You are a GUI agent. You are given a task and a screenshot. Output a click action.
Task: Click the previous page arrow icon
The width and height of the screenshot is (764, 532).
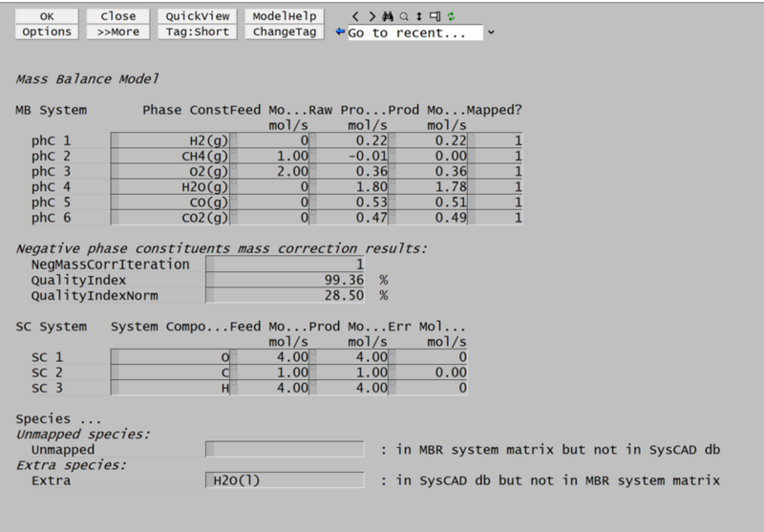(x=355, y=16)
